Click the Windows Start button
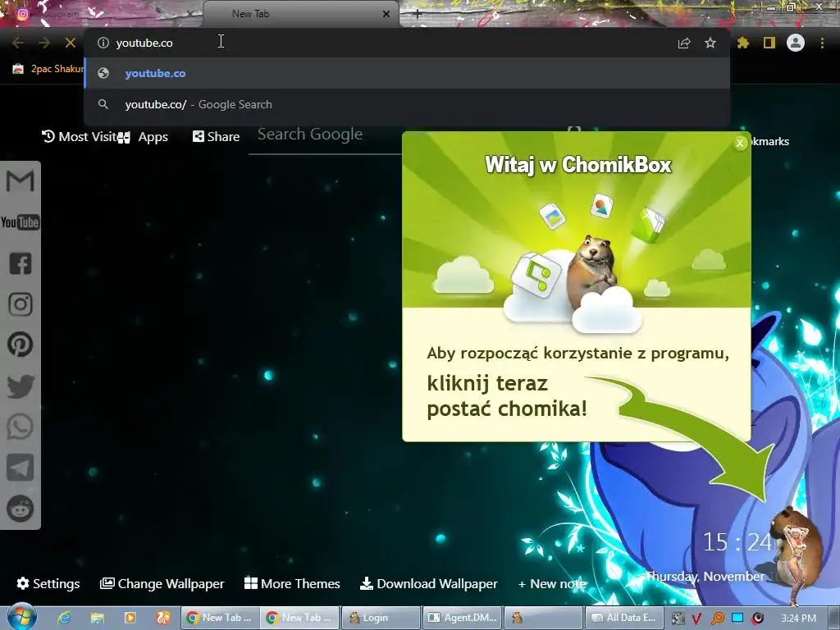 (22, 617)
